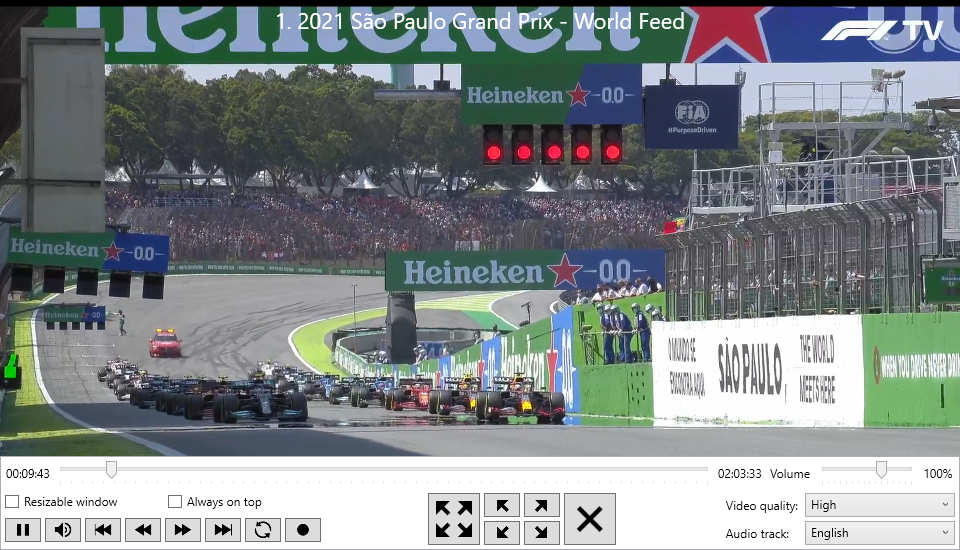The height and width of the screenshot is (550, 960).
Task: Click the video picture area
Action: pyautogui.click(x=480, y=232)
